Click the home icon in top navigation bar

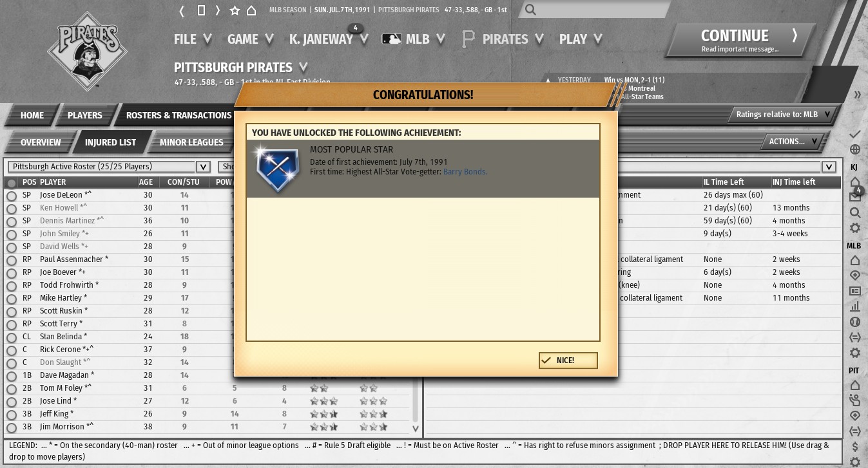251,10
